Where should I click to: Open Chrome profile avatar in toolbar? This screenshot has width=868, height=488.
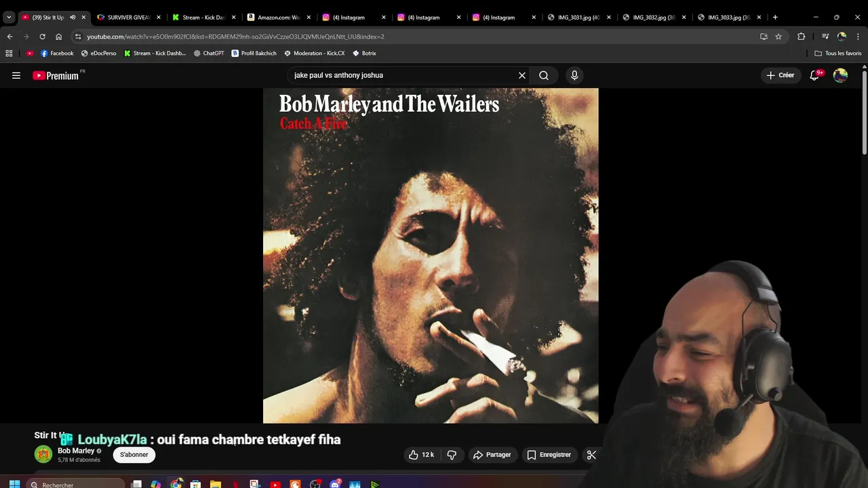click(x=842, y=37)
